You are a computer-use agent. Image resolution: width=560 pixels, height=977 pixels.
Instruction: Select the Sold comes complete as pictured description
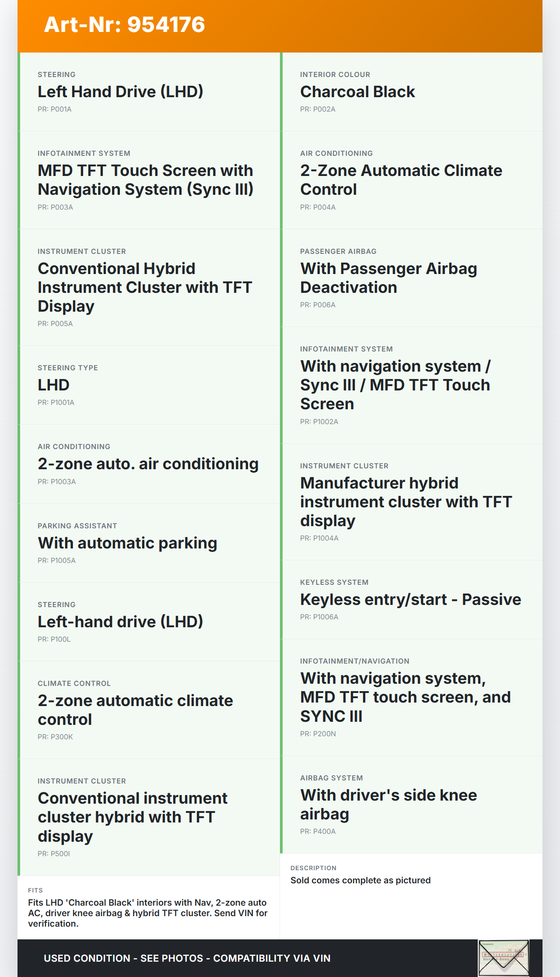[x=360, y=881]
